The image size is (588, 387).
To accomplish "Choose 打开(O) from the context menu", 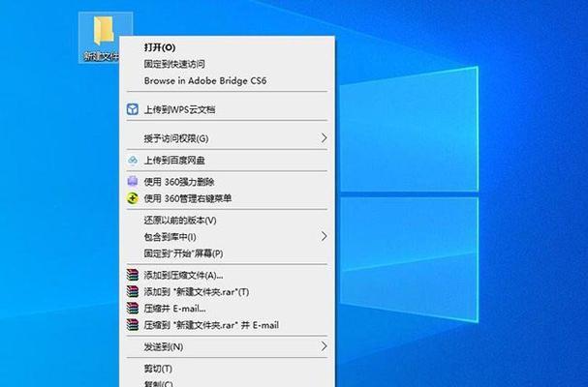I will pos(227,47).
